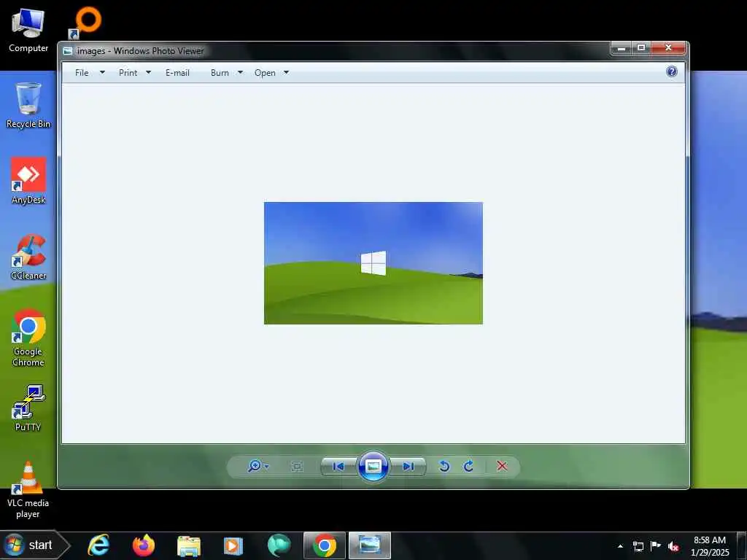This screenshot has height=560, width=747.
Task: Open the Burn menu
Action: [220, 73]
